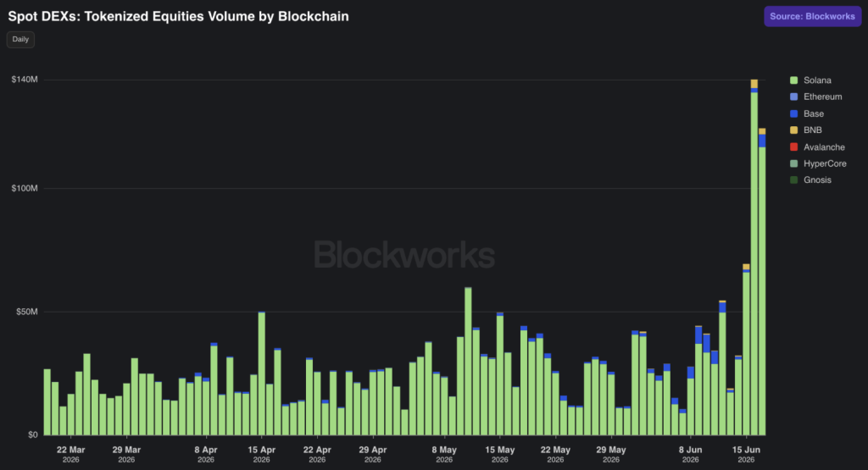
Task: Click the 8 Apr 2026 x-axis label
Action: pyautogui.click(x=206, y=454)
